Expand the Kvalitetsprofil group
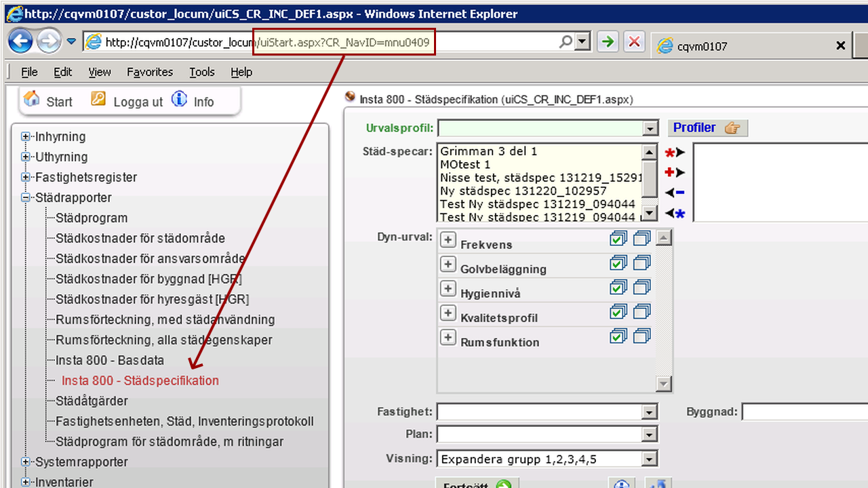 [x=448, y=313]
